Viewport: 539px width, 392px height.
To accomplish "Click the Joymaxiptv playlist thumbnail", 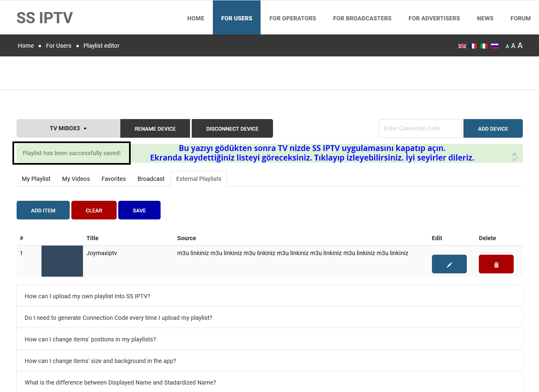I will click(62, 261).
